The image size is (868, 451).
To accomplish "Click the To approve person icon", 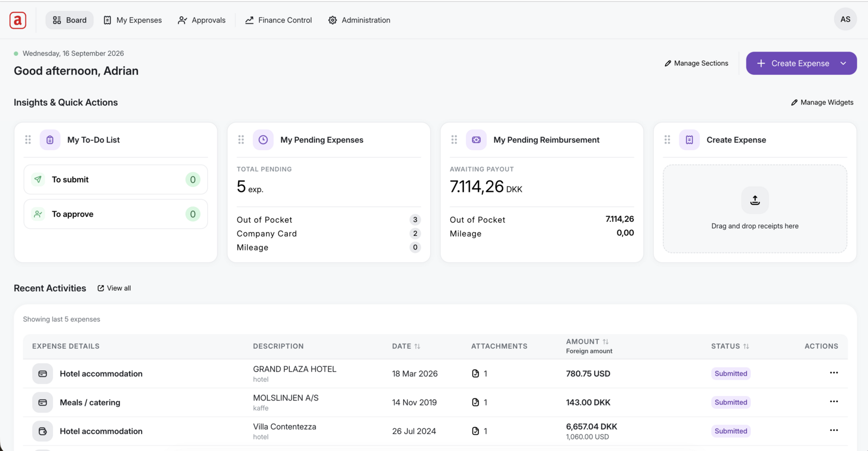I will (38, 214).
